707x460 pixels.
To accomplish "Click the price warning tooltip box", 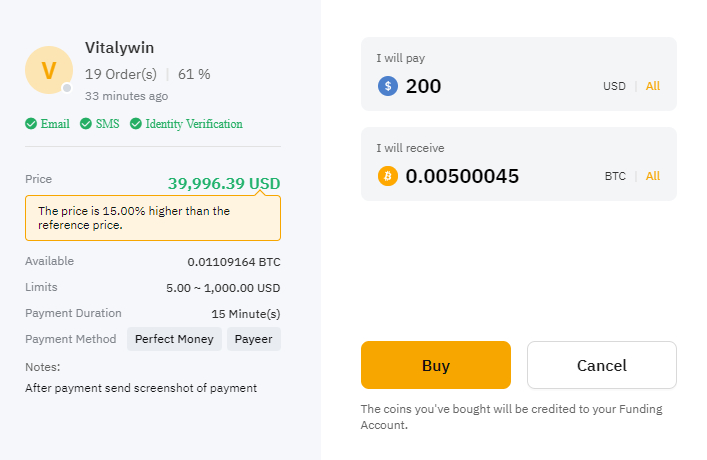I will point(153,218).
